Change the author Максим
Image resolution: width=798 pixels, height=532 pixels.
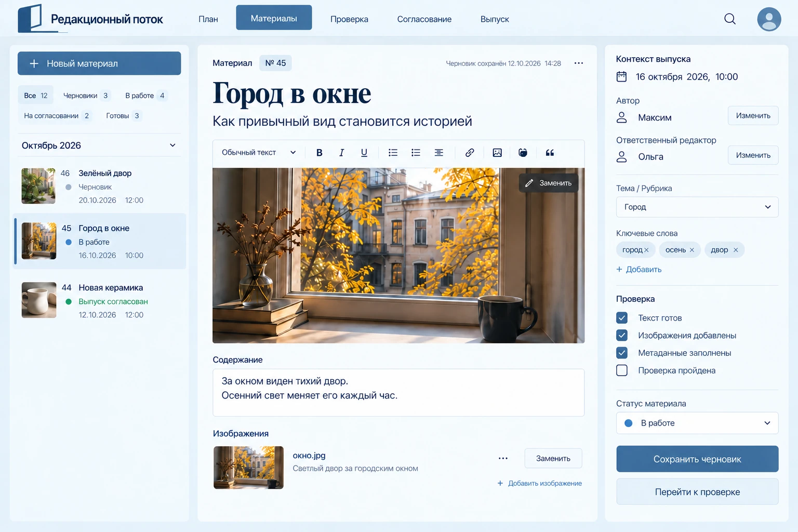[x=753, y=115]
